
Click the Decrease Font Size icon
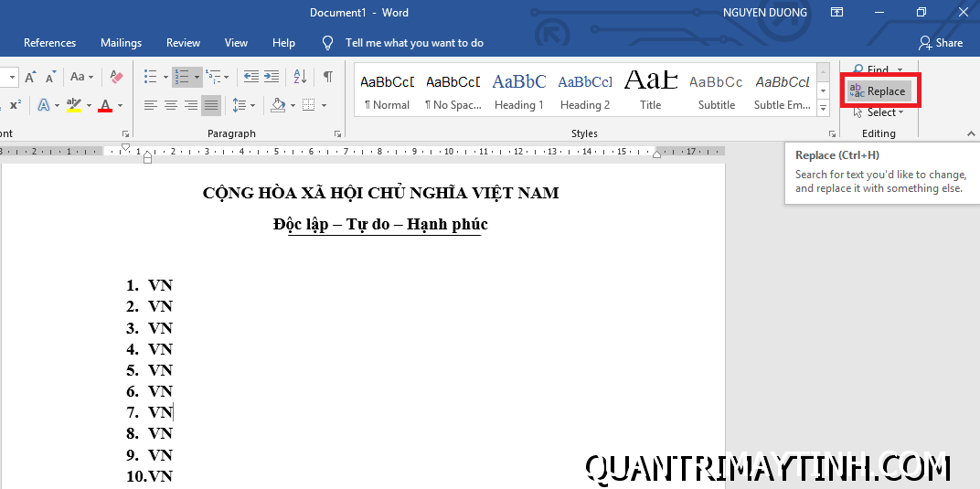[50, 77]
